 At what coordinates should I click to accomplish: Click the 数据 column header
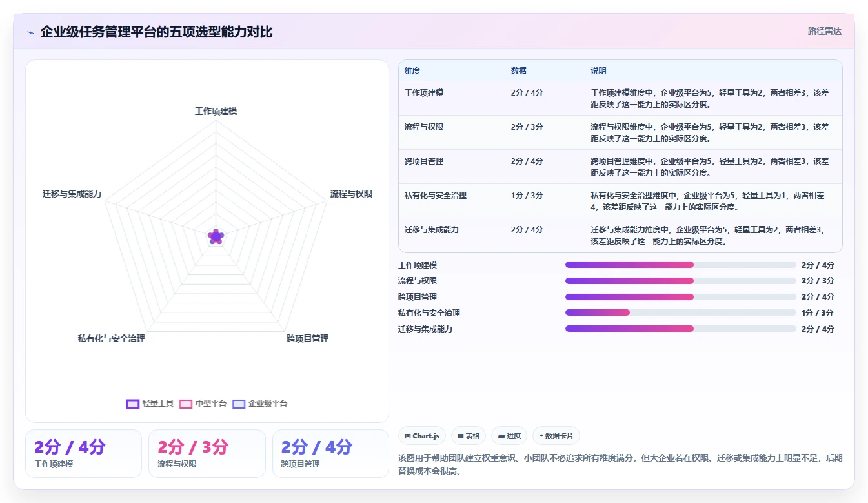coord(519,71)
